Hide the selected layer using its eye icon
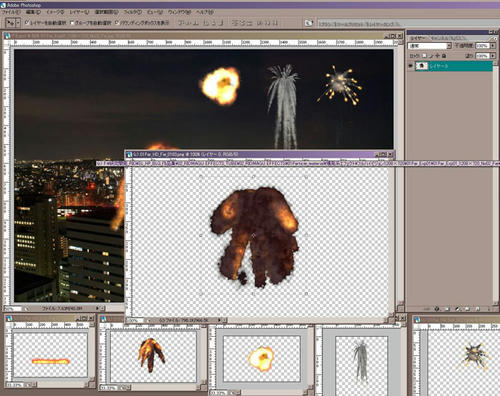 [411, 66]
